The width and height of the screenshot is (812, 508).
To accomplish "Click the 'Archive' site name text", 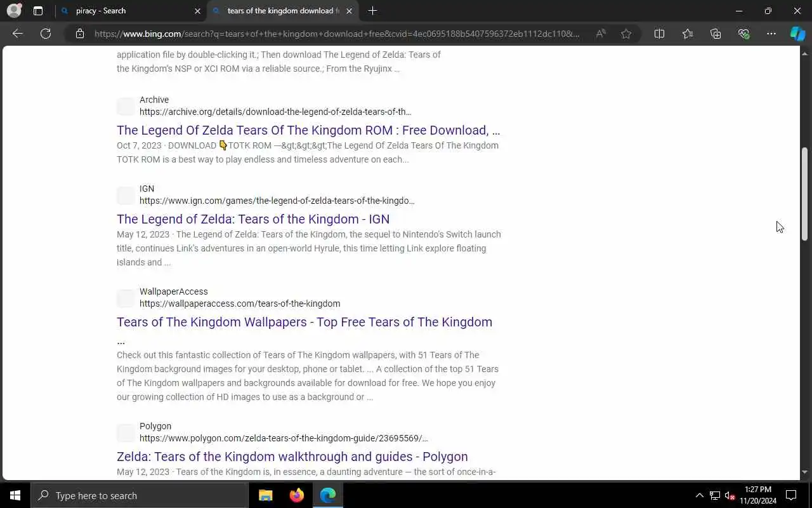I will [x=154, y=100].
